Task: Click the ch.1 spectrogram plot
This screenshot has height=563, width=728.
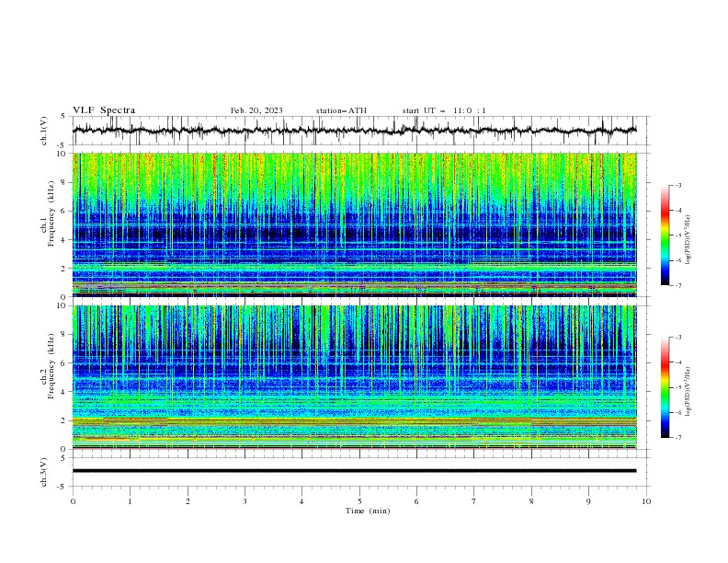Action: click(354, 224)
